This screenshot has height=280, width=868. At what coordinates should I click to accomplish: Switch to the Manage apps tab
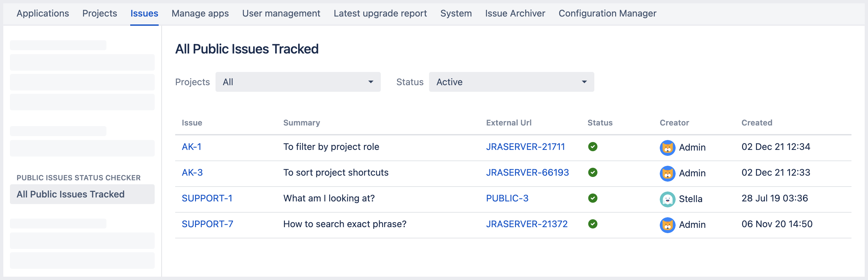point(200,14)
